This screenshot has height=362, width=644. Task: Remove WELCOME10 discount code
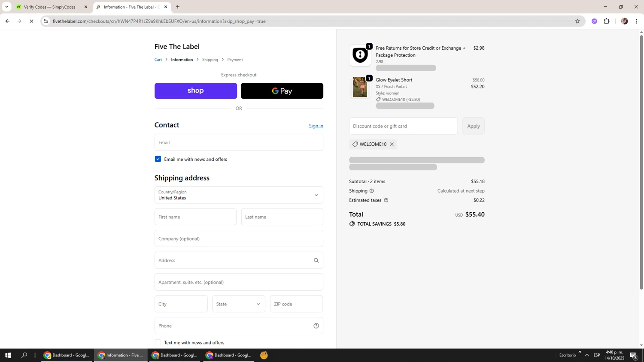[392, 144]
